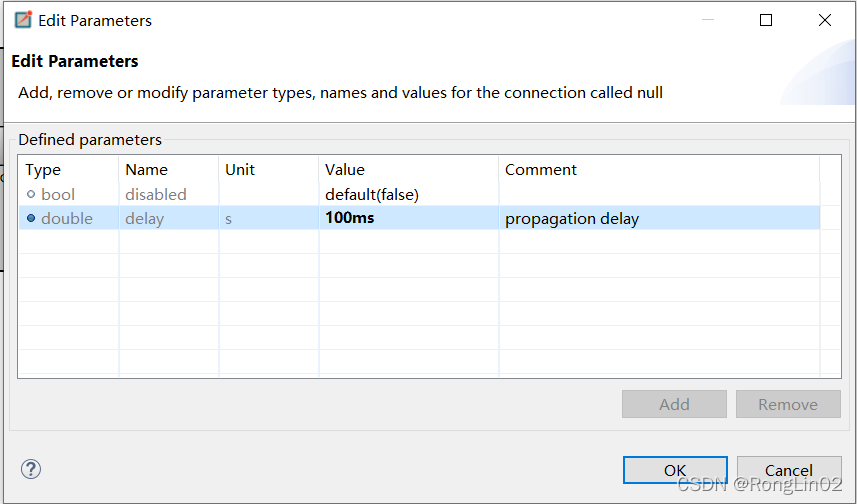This screenshot has height=504, width=857.
Task: Click the propagation delay comment cell
Action: click(x=572, y=218)
